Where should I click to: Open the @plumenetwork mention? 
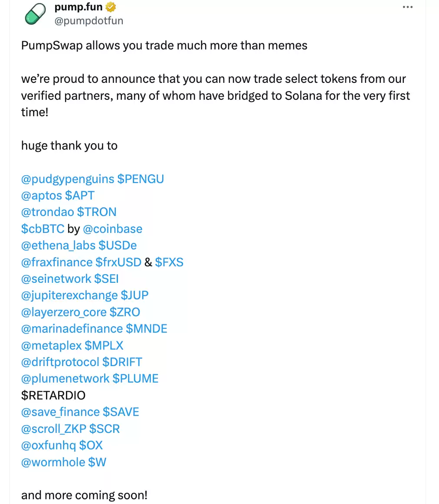tap(66, 379)
